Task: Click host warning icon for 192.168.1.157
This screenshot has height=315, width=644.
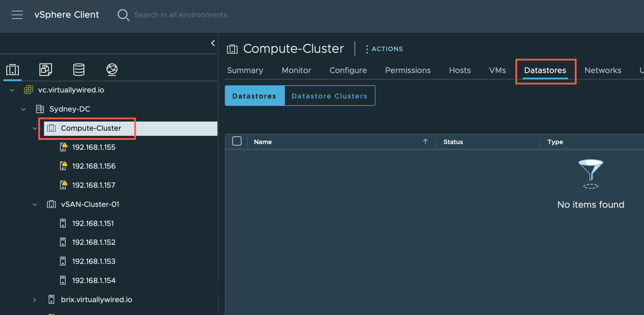Action: [64, 185]
